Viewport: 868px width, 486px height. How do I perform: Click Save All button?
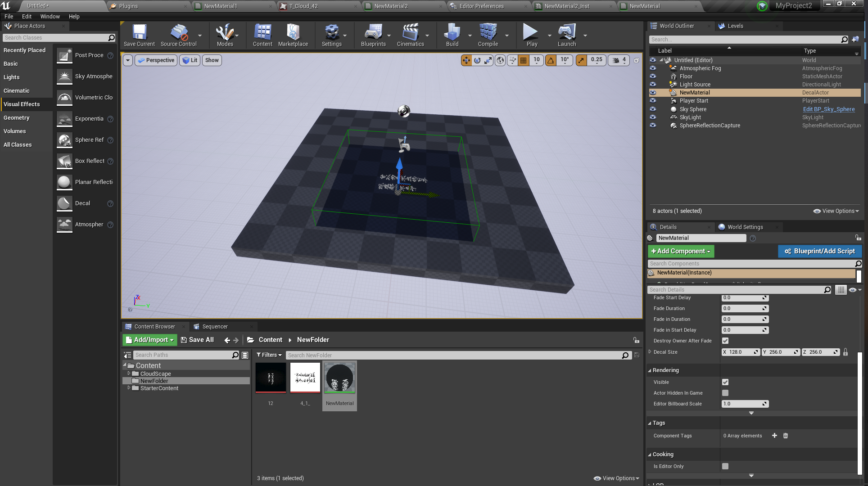pos(197,340)
